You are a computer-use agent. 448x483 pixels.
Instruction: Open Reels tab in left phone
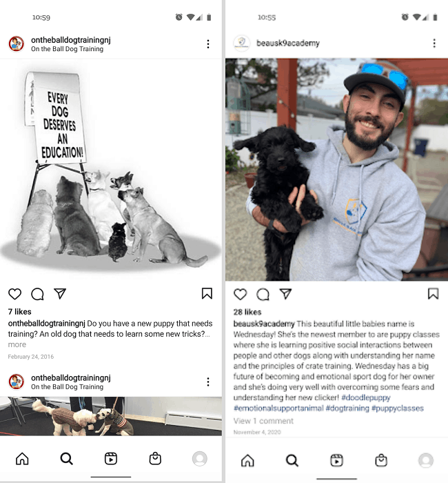pyautogui.click(x=111, y=459)
